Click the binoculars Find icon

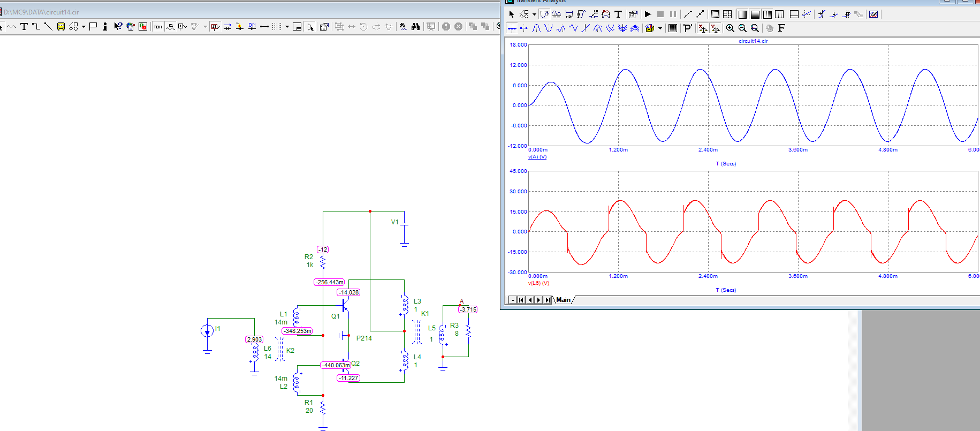coord(415,27)
